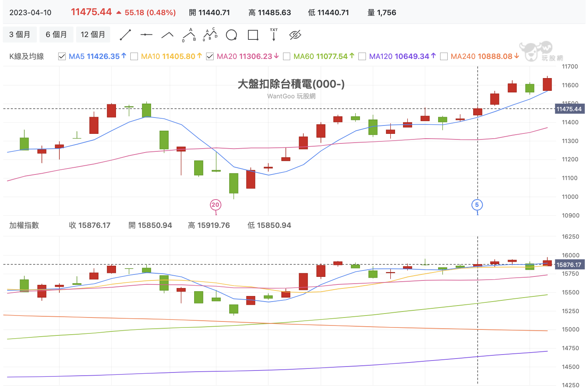Switch chart range to 12 個月
The image size is (586, 392).
click(93, 35)
